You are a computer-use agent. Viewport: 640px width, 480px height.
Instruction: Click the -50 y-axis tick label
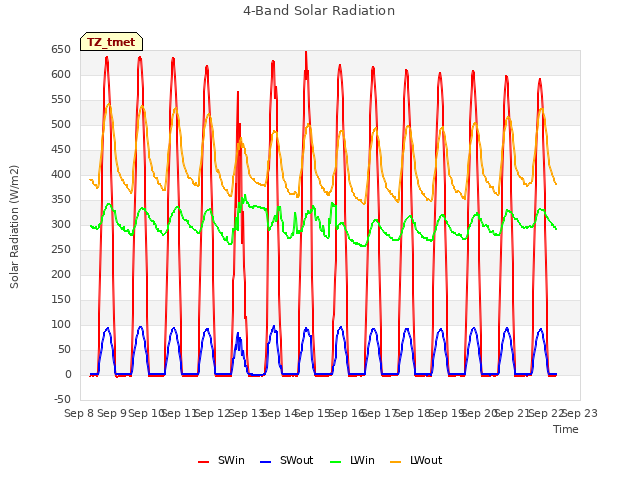62,399
